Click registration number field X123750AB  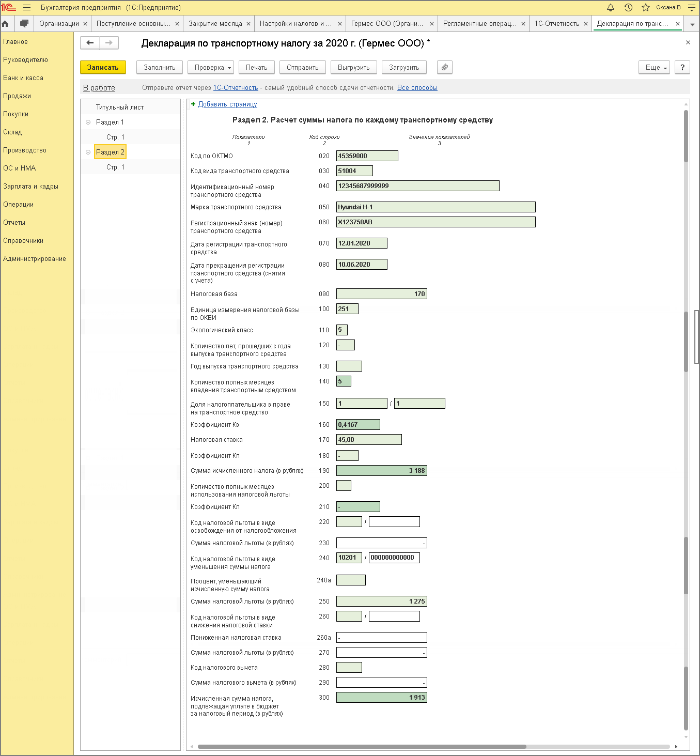[436, 222]
